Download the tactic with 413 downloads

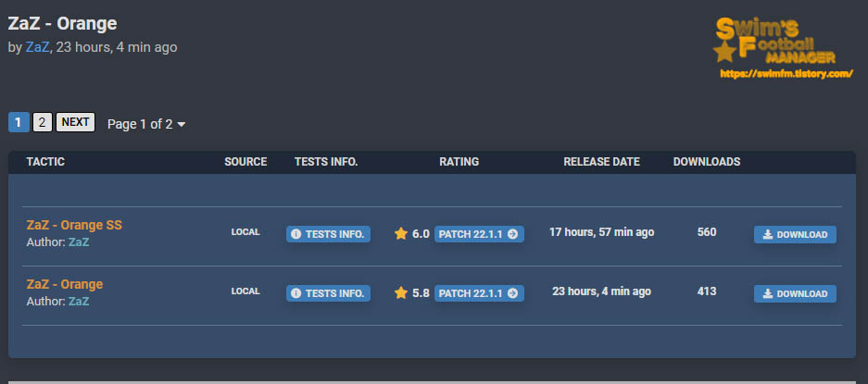pos(795,294)
